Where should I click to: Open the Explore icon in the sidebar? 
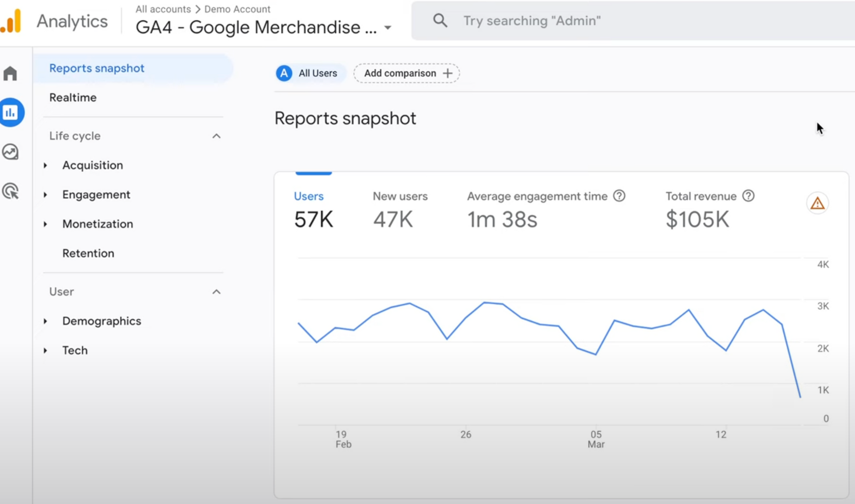pyautogui.click(x=10, y=152)
